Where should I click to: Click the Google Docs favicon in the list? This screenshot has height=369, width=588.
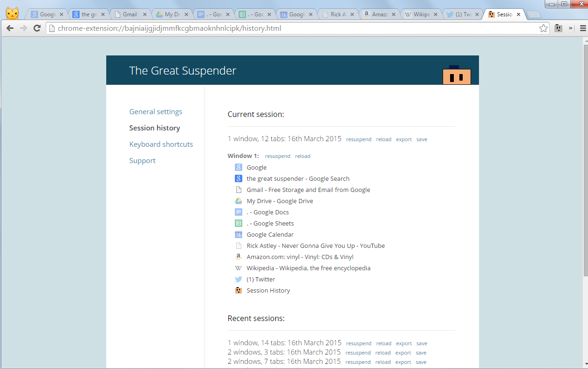click(238, 212)
